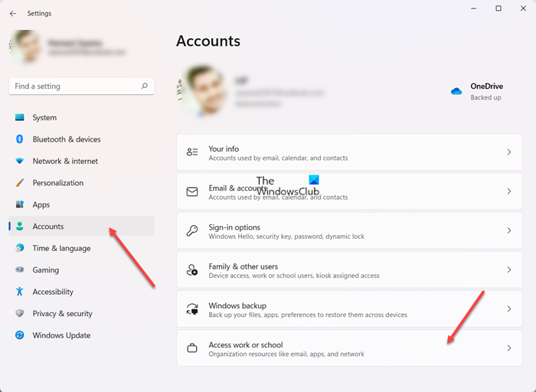Expand Your info chevron arrow
The height and width of the screenshot is (392, 536).
tap(509, 152)
